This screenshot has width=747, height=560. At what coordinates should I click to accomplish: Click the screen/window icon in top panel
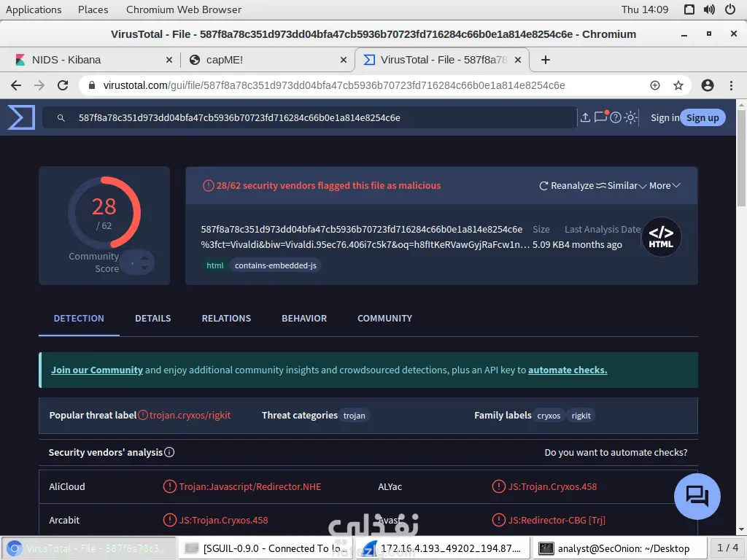(689, 9)
